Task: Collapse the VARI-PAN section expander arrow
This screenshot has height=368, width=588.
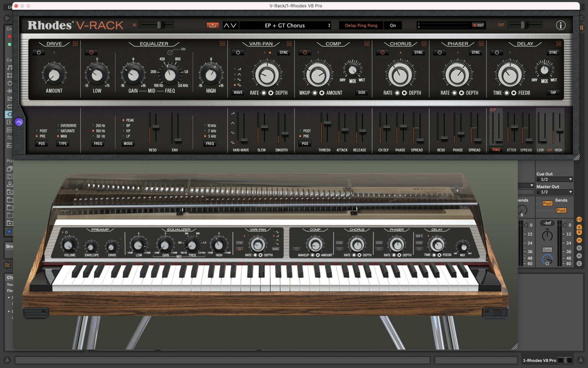Action: tap(289, 44)
